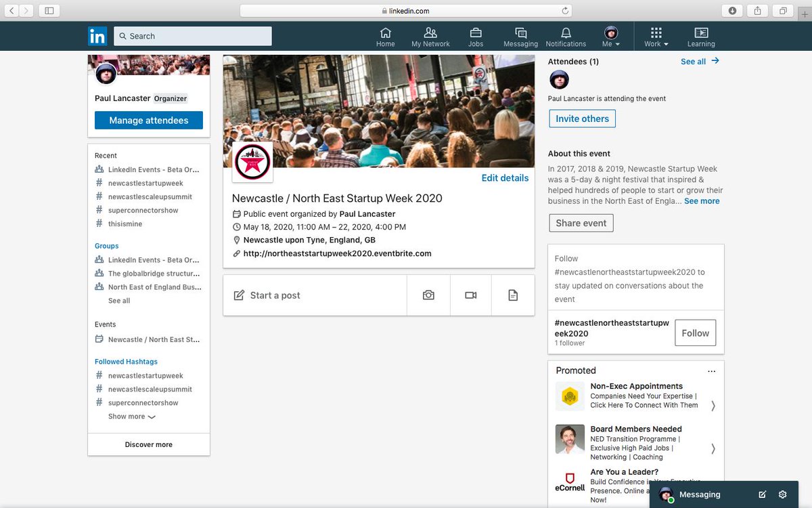This screenshot has height=508, width=812.
Task: Click the LinkedIn logo icon
Action: 97,36
